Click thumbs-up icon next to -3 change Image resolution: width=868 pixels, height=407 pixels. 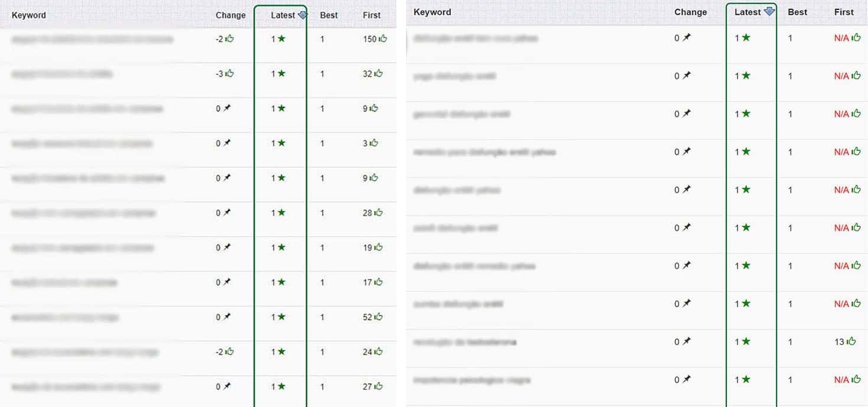[x=230, y=74]
